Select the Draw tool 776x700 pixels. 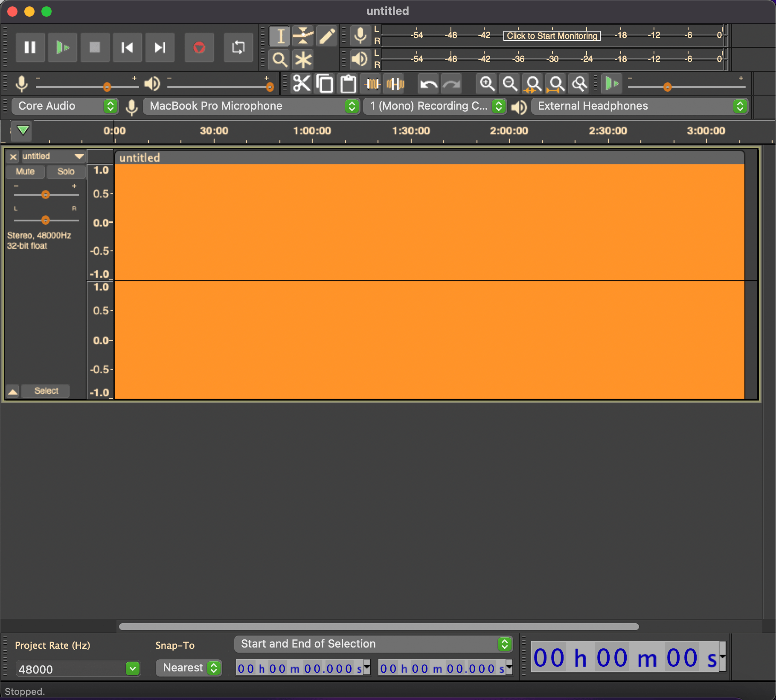click(x=326, y=36)
